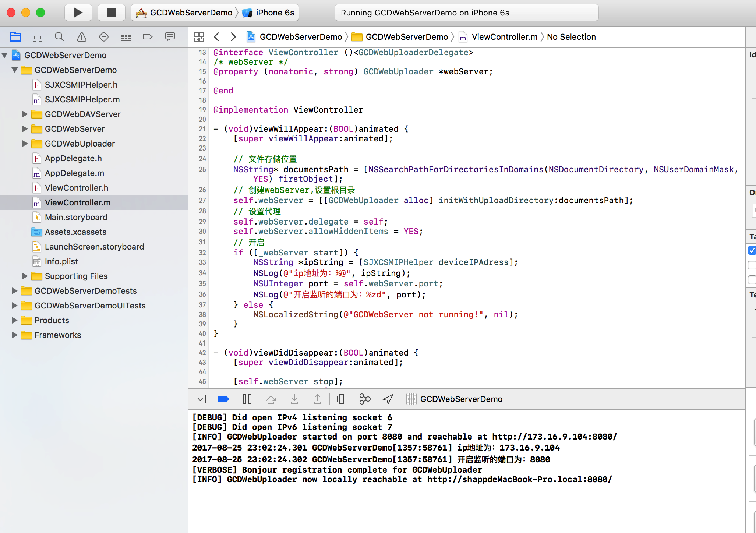
Task: Collapse the GCDWebServerDemo project group
Action: coord(4,55)
